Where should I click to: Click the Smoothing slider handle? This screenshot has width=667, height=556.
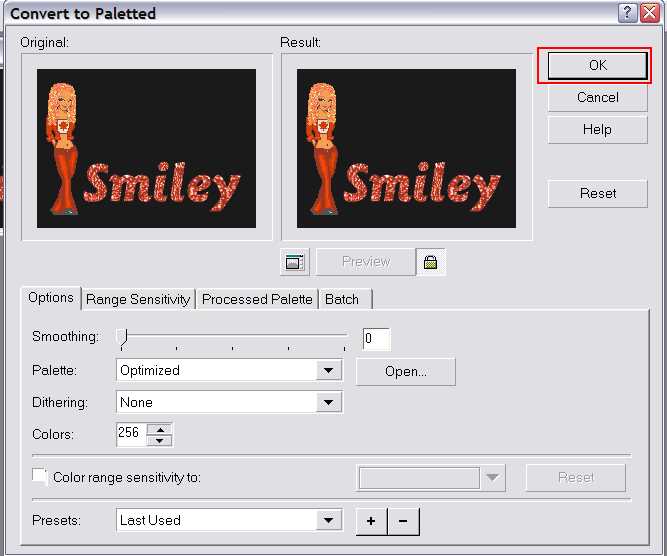(x=121, y=337)
